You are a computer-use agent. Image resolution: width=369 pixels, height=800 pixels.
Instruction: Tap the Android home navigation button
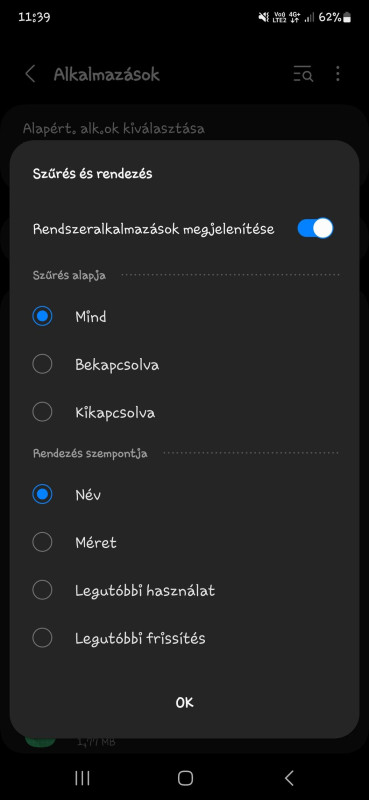(x=185, y=778)
